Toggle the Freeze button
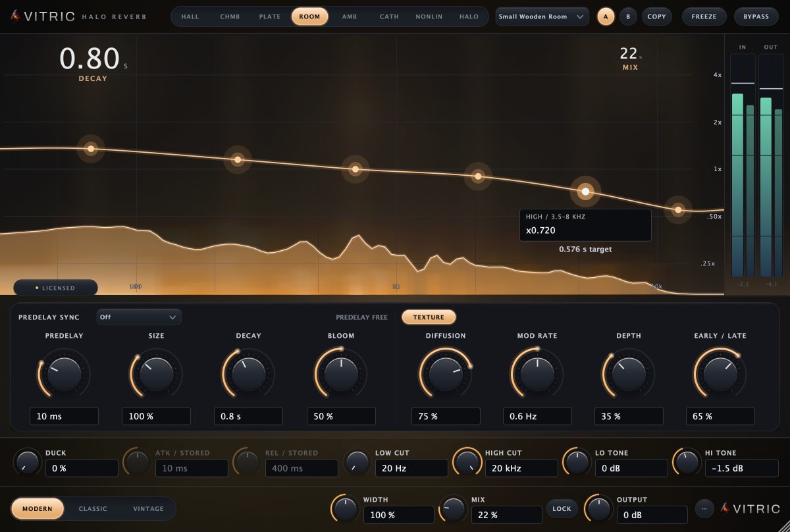 pyautogui.click(x=704, y=16)
